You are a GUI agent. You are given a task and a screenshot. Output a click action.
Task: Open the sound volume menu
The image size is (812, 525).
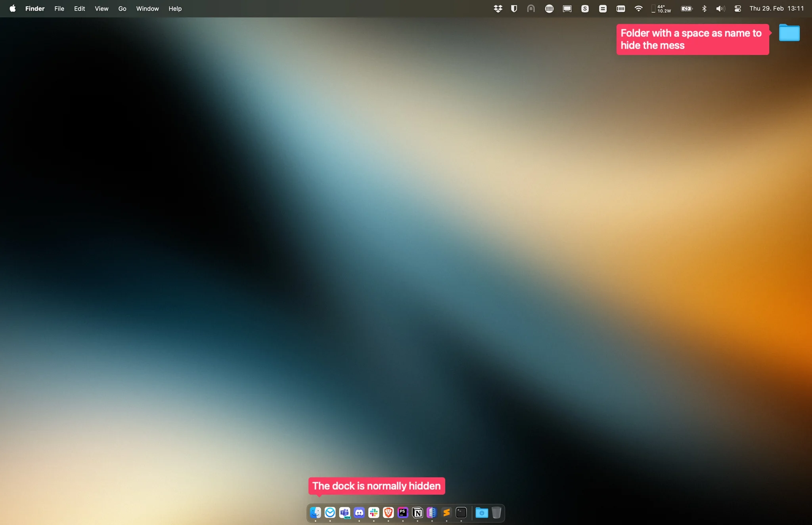(720, 9)
